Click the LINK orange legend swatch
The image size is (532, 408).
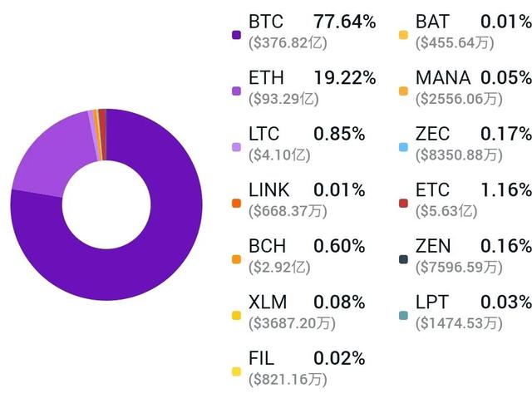point(237,204)
